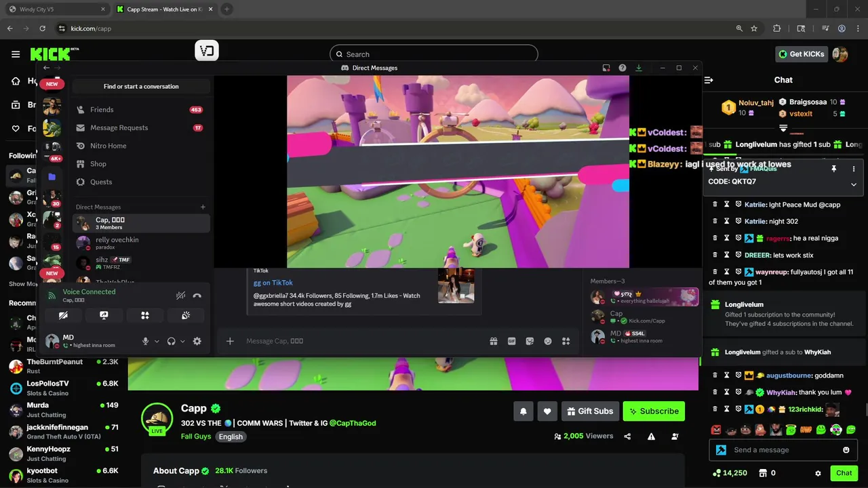Open Nitro Home in Discord

coord(140,146)
